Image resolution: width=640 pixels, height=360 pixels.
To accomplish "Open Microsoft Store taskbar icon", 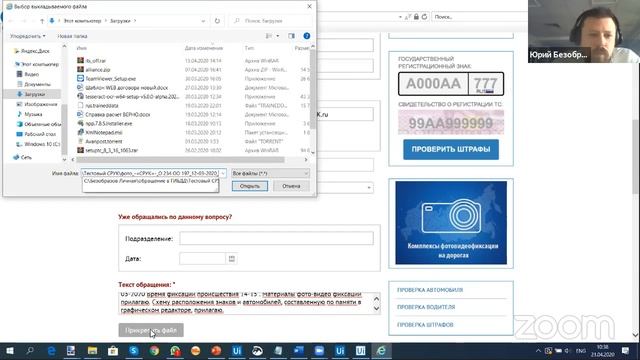I will [x=113, y=351].
